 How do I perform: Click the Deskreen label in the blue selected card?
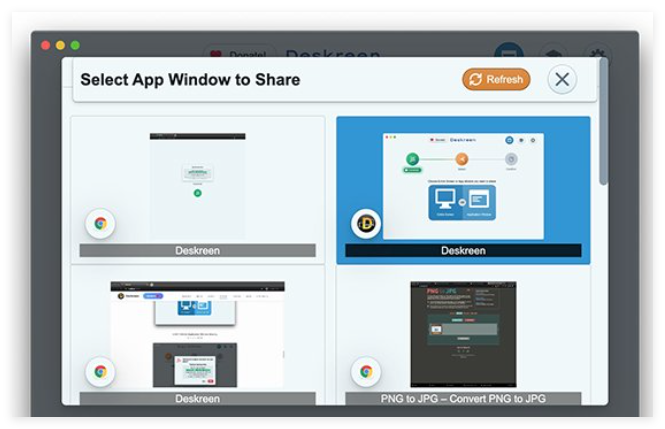pos(463,251)
